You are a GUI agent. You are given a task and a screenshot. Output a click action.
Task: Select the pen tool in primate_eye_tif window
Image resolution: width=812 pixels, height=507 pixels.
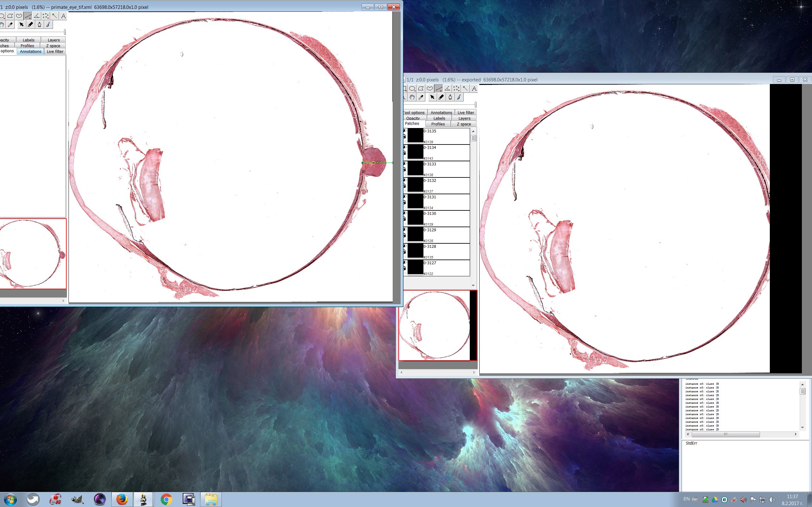[39, 24]
